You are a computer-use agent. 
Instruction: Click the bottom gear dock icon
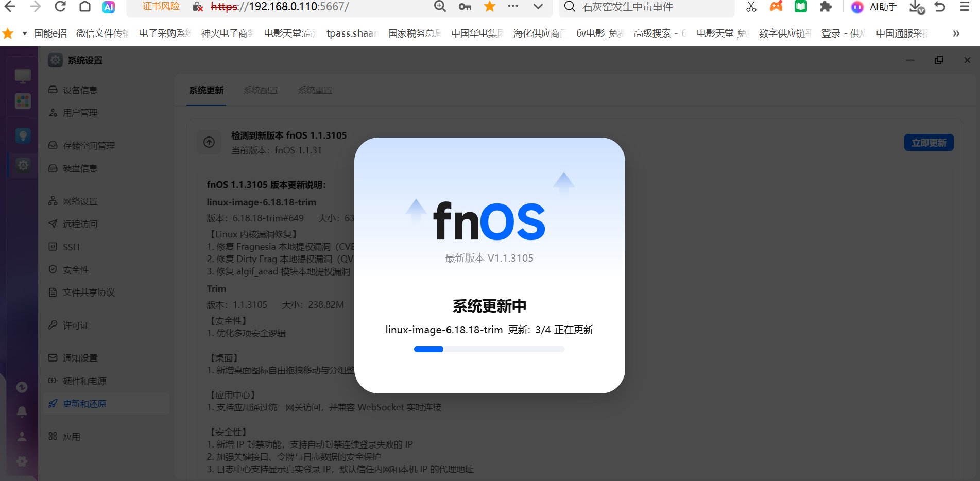click(x=22, y=461)
